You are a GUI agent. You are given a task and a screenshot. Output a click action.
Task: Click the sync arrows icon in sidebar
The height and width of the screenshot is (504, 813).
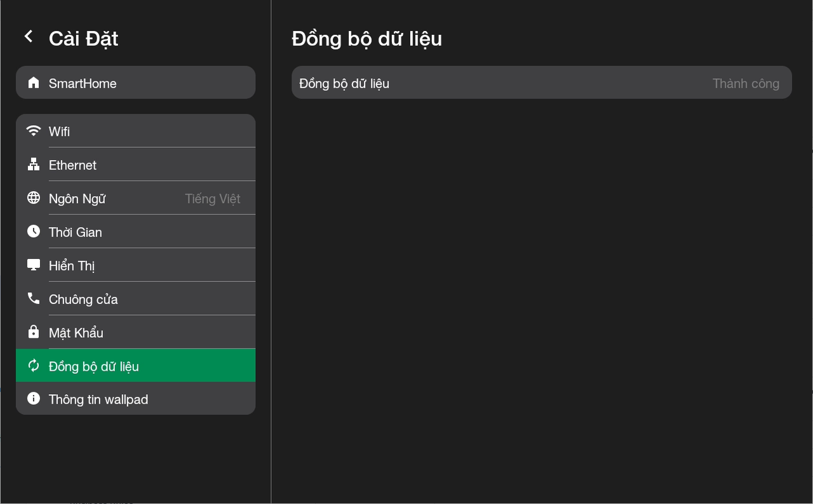click(x=34, y=366)
